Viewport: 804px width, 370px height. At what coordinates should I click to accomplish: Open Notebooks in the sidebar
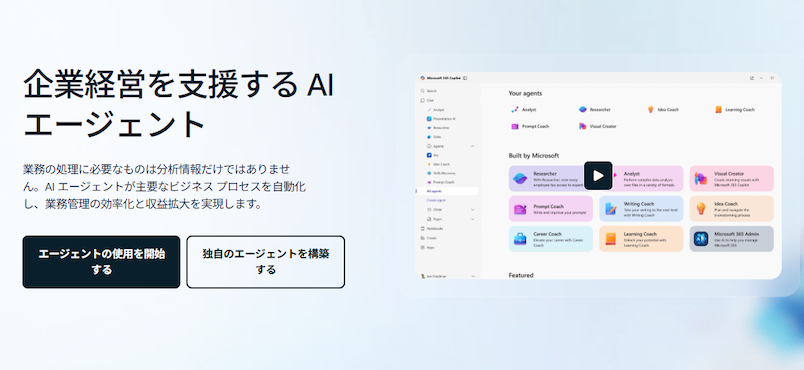[432, 229]
